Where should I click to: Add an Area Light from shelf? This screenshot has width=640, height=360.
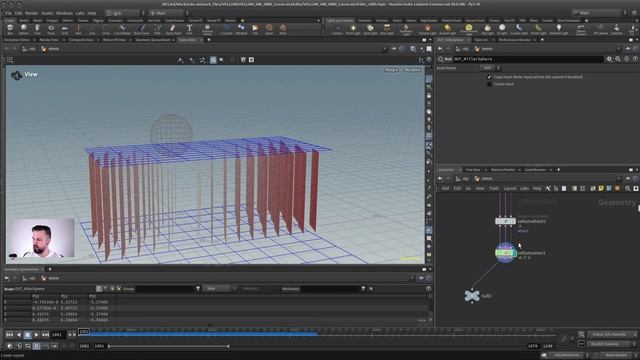point(387,29)
